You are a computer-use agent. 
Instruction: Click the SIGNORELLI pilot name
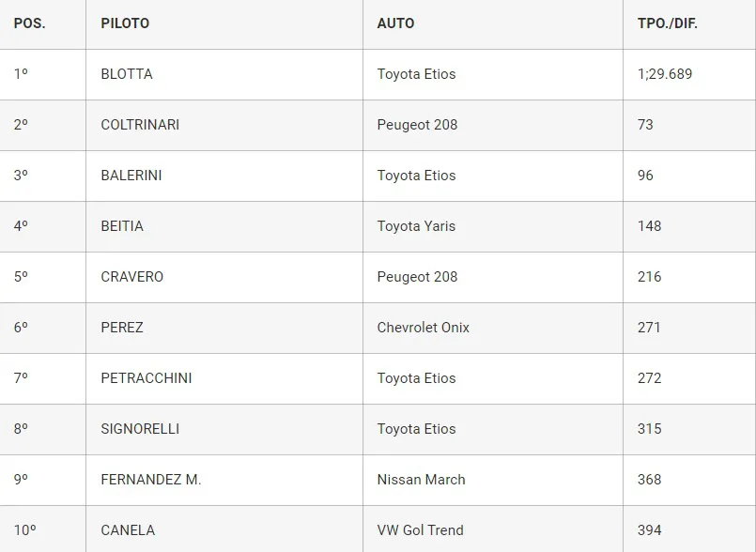pos(140,429)
